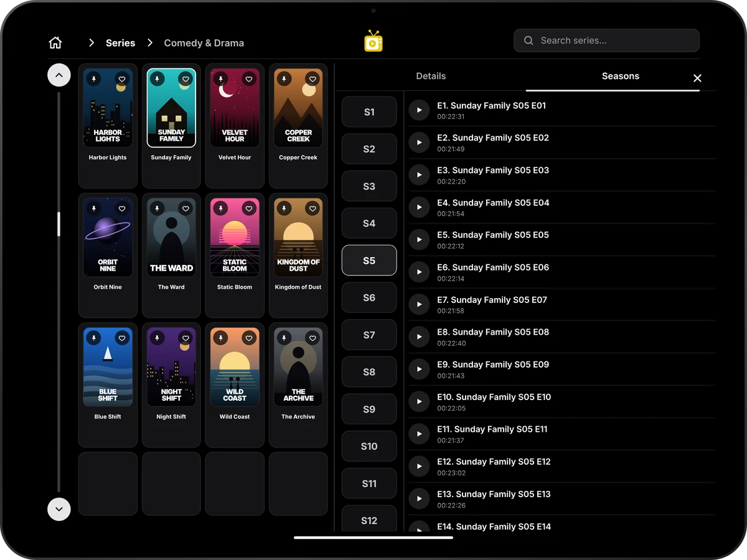Switch to the Details tab
Screen dimensions: 747x560
click(x=431, y=77)
